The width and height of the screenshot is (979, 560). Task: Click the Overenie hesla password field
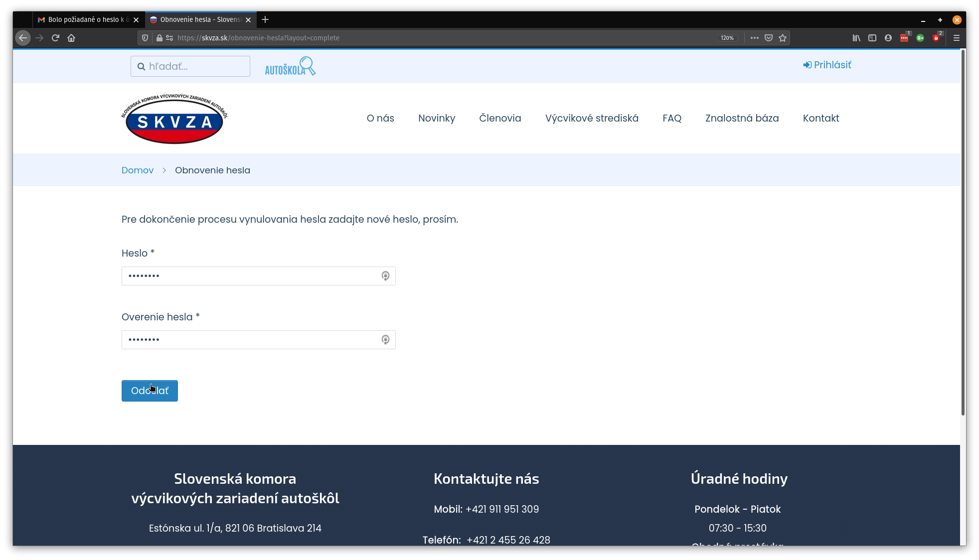(249, 340)
